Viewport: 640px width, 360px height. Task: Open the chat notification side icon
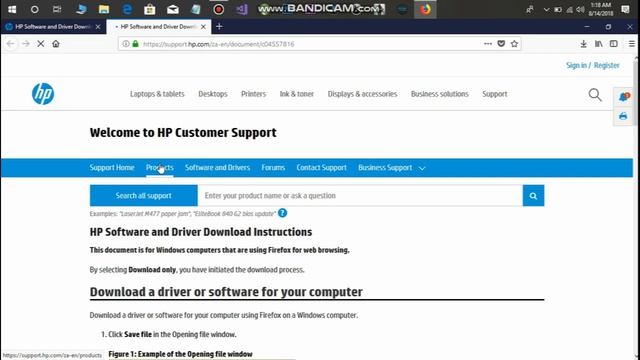624,97
